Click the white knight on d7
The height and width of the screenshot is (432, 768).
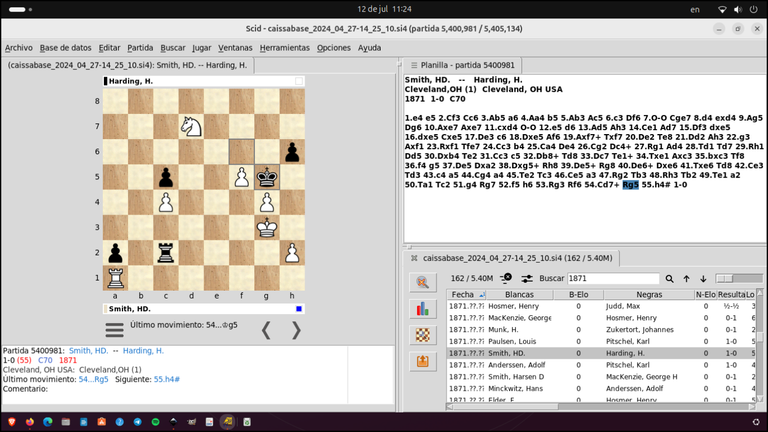[x=191, y=126]
